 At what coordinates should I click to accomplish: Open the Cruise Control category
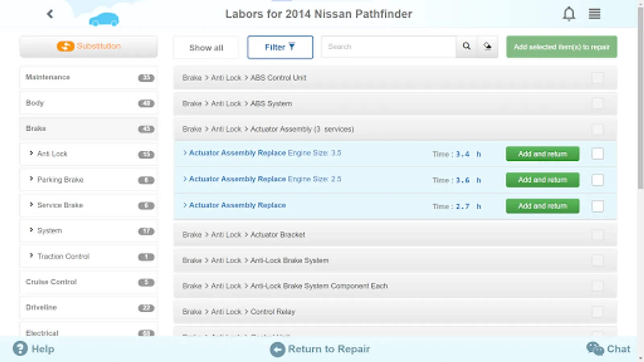89,282
